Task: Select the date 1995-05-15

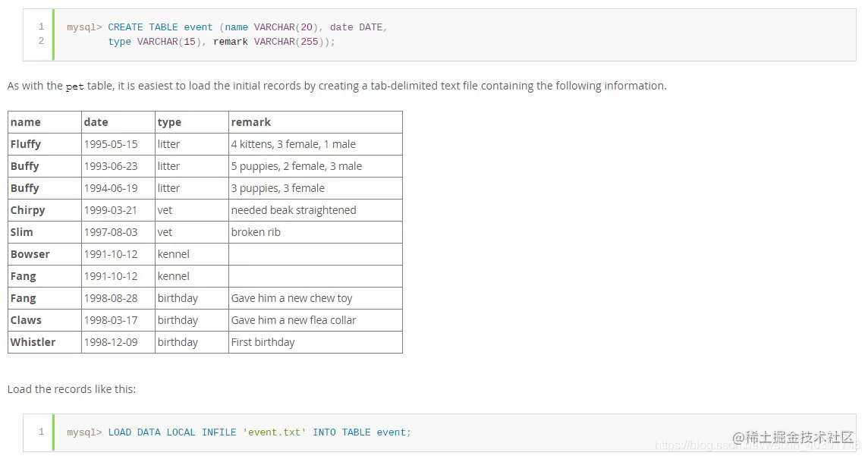Action: [x=111, y=144]
